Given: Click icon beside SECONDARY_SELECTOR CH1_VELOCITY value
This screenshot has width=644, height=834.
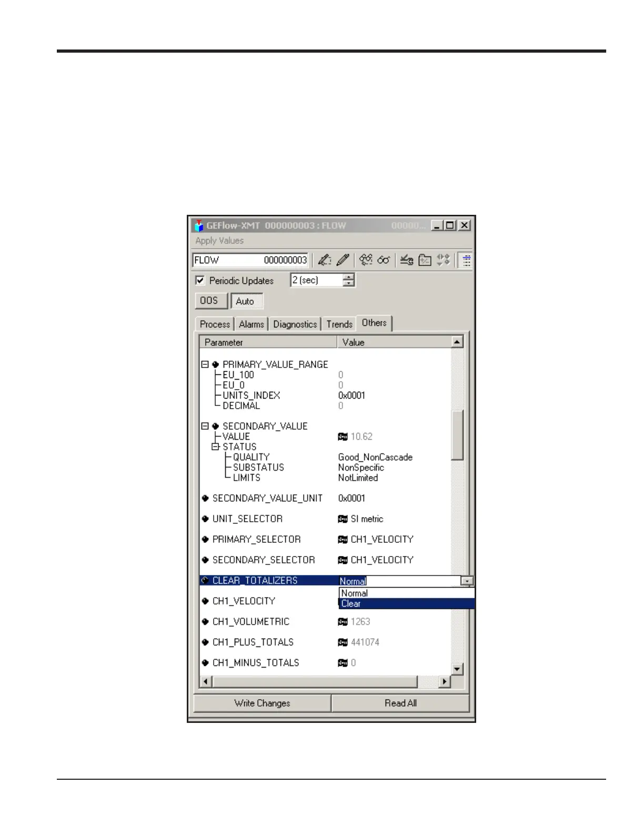Looking at the screenshot, I should coord(343,560).
